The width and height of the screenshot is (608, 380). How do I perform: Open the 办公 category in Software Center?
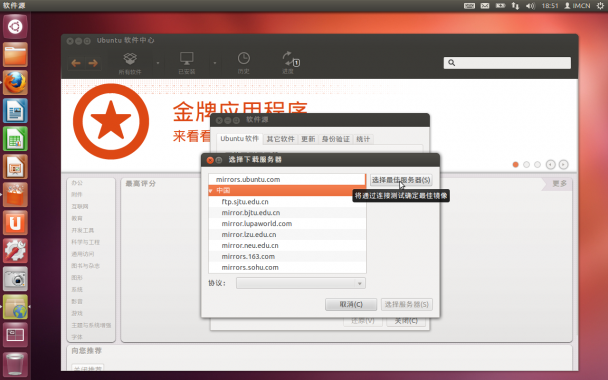77,183
